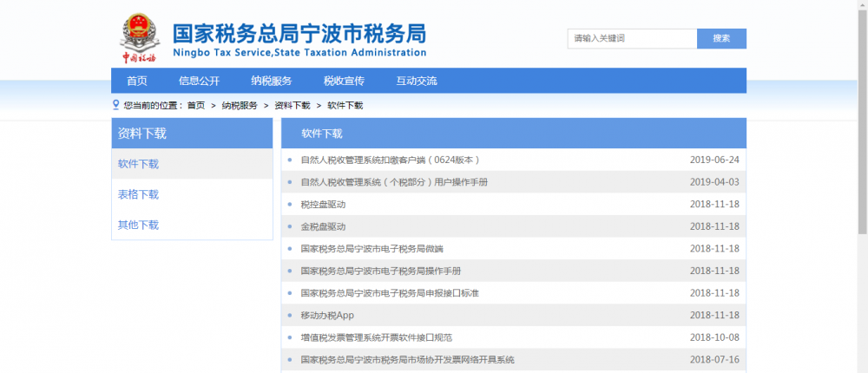
Task: Click the location pin icon in breadcrumb
Action: (116, 105)
